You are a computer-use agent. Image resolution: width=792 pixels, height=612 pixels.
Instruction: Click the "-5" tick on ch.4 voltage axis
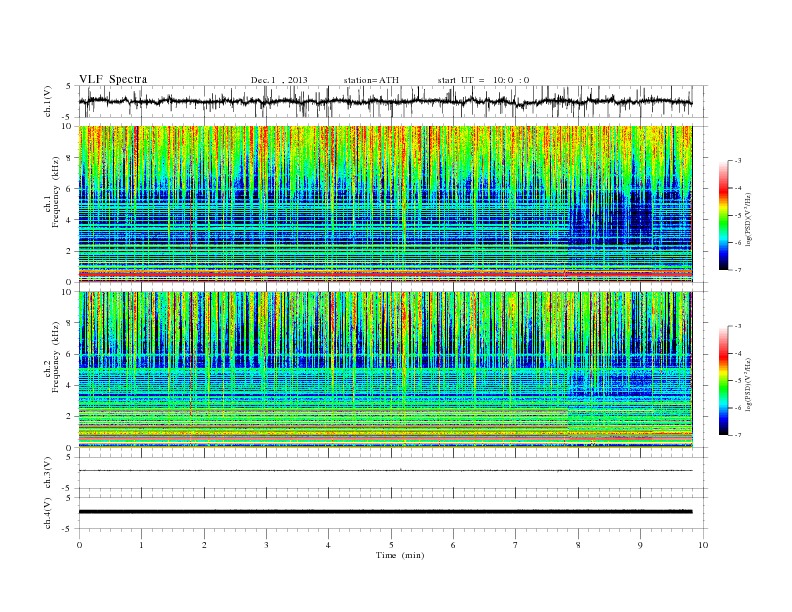tap(68, 529)
